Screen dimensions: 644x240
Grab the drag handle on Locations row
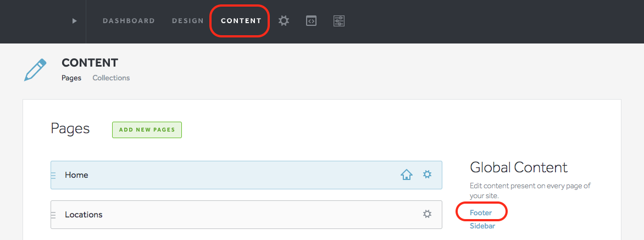(x=53, y=215)
